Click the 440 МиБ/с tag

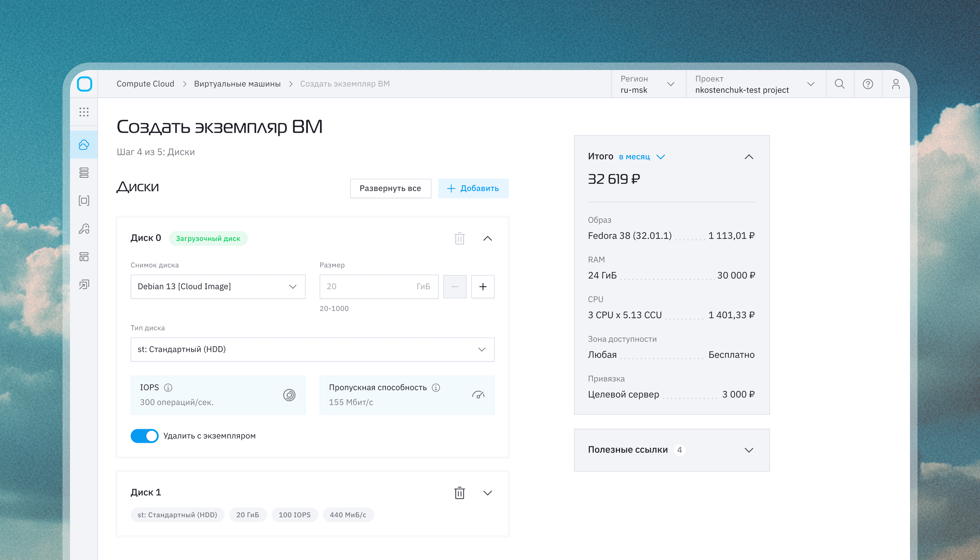click(x=348, y=515)
